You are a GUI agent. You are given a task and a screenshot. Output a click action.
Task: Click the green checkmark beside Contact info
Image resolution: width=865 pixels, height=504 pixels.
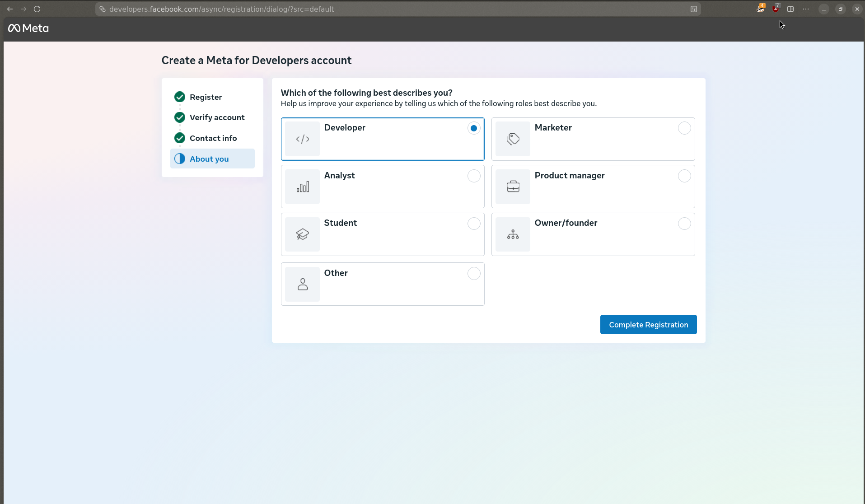(x=180, y=138)
